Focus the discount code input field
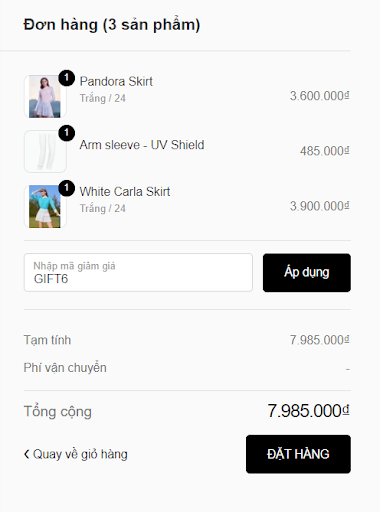The width and height of the screenshot is (380, 512). point(138,273)
